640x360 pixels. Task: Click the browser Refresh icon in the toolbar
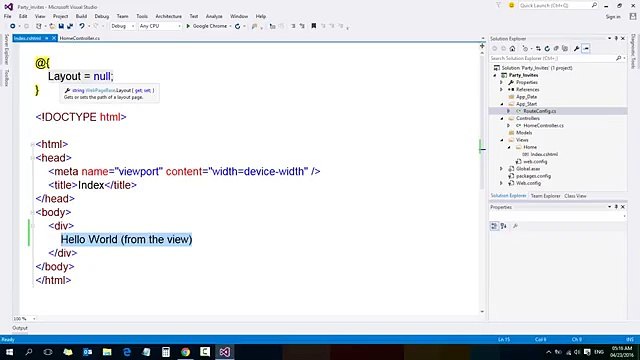(x=238, y=26)
